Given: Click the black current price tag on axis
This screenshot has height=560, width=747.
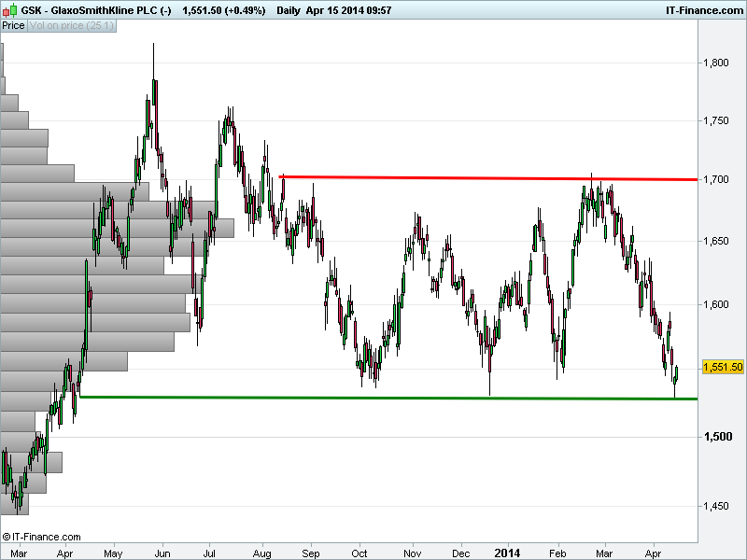Looking at the screenshot, I should (x=724, y=367).
